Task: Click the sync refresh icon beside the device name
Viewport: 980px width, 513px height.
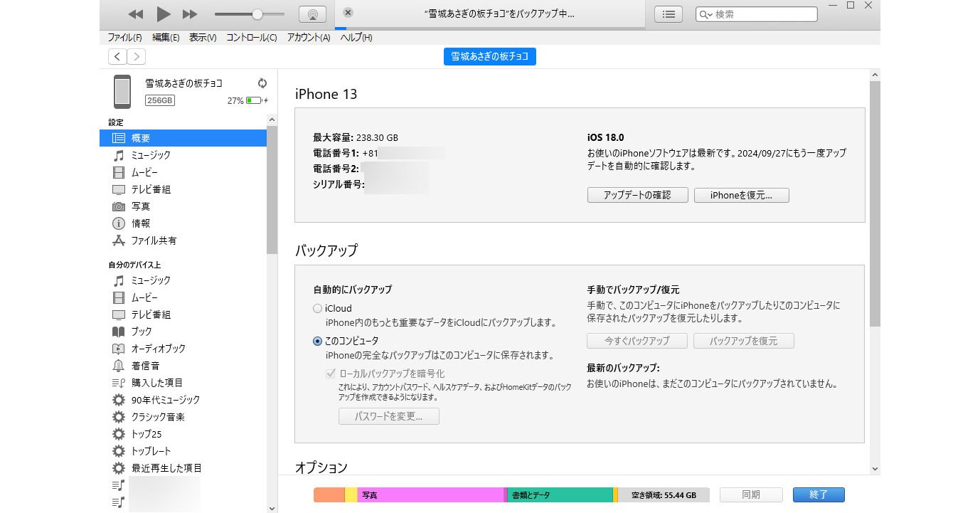Action: [x=262, y=83]
